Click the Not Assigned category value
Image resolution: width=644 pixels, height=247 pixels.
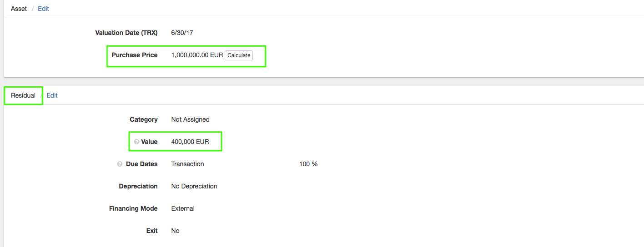point(190,119)
